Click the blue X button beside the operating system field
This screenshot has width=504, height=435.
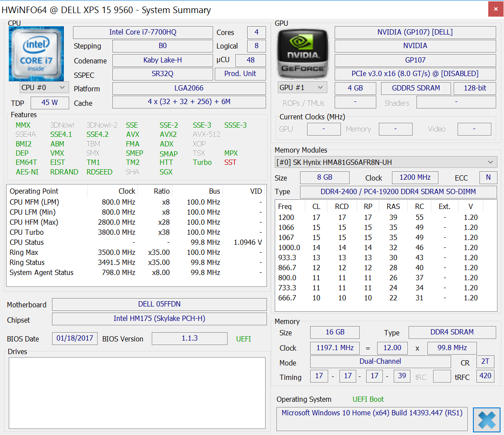coord(486,420)
